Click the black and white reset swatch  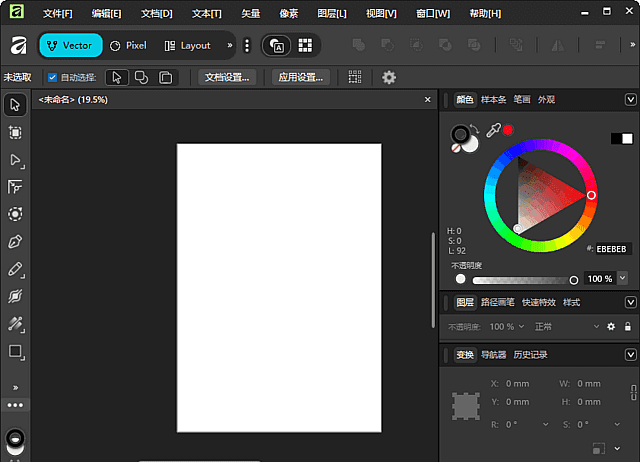622,139
